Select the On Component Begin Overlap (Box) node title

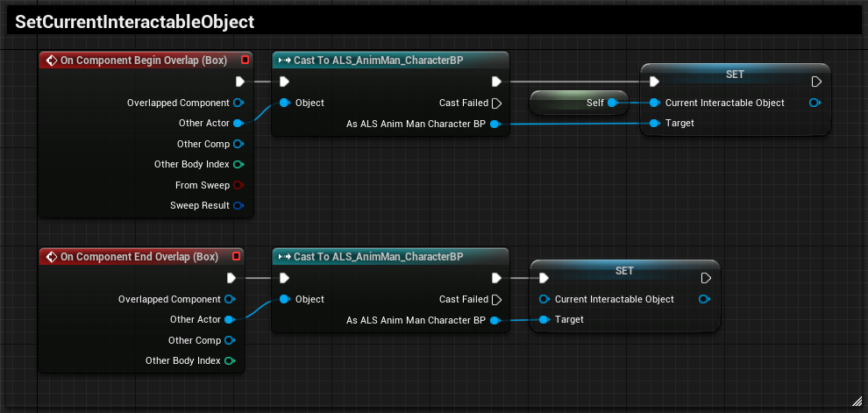point(140,61)
